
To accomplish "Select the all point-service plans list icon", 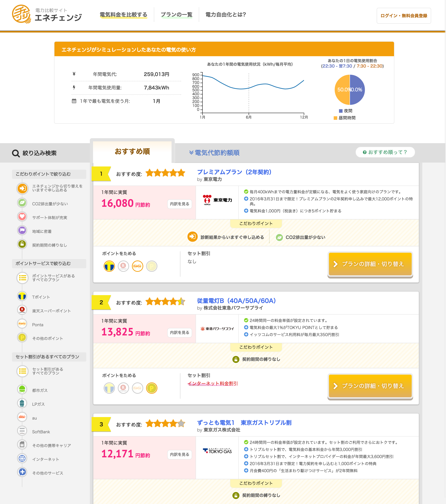I will point(22,278).
